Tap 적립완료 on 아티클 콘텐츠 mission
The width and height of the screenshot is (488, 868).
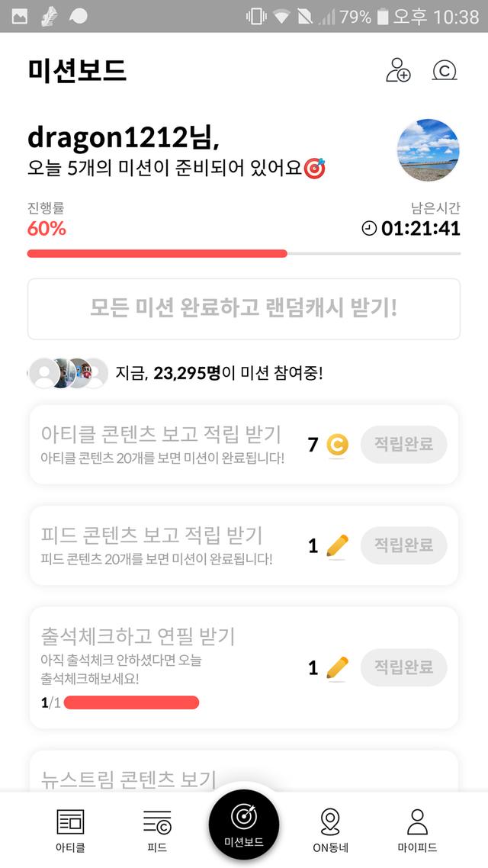click(403, 444)
